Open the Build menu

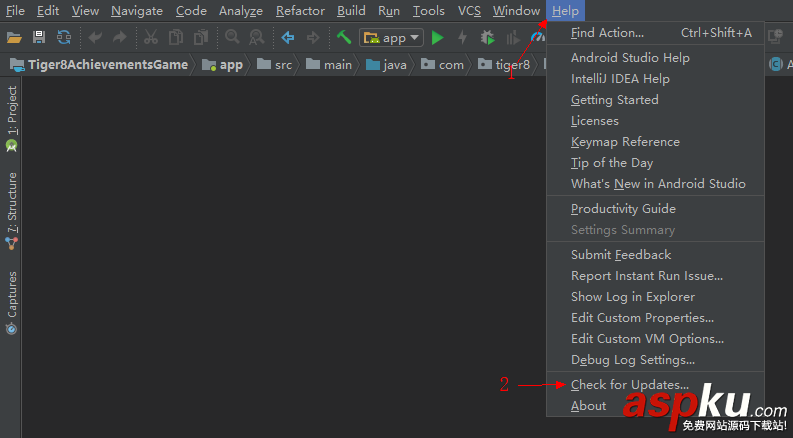tap(351, 11)
